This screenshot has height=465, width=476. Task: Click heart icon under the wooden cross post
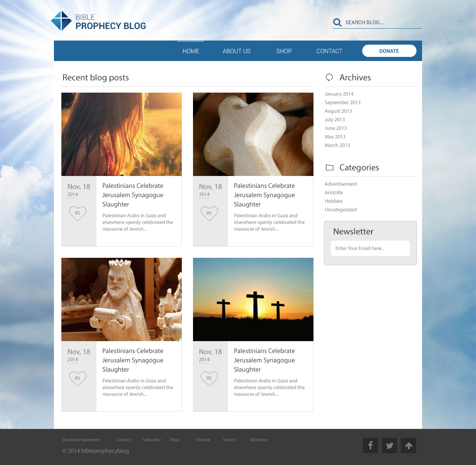[209, 214]
